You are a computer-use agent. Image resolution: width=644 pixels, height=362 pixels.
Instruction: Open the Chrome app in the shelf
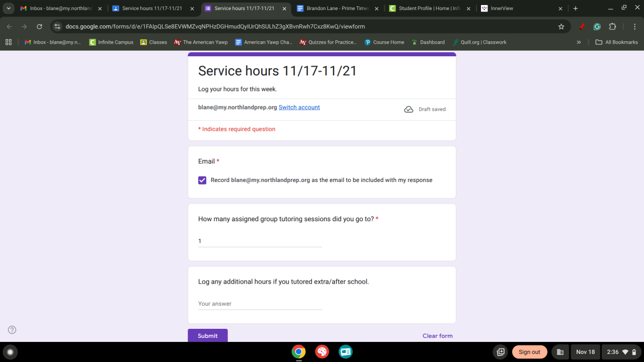click(x=298, y=352)
